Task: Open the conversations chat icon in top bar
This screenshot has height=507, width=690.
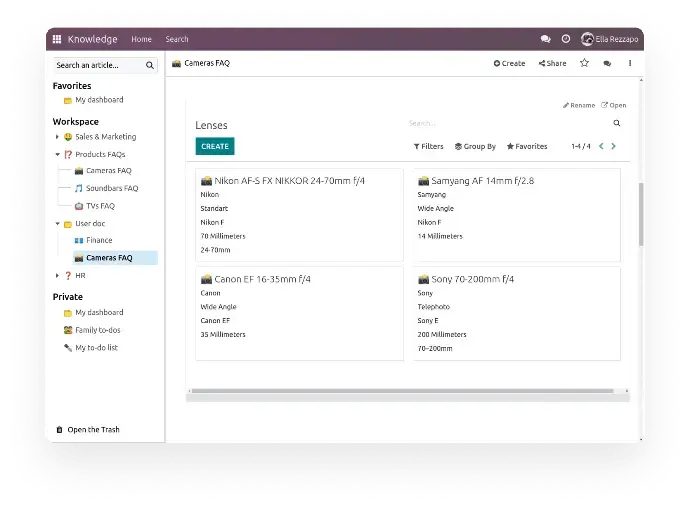Action: 545,39
